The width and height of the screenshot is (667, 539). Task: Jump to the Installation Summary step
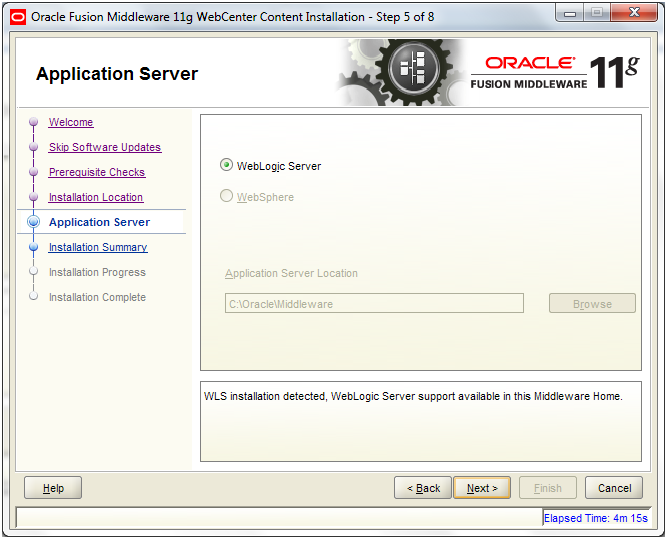pos(98,247)
